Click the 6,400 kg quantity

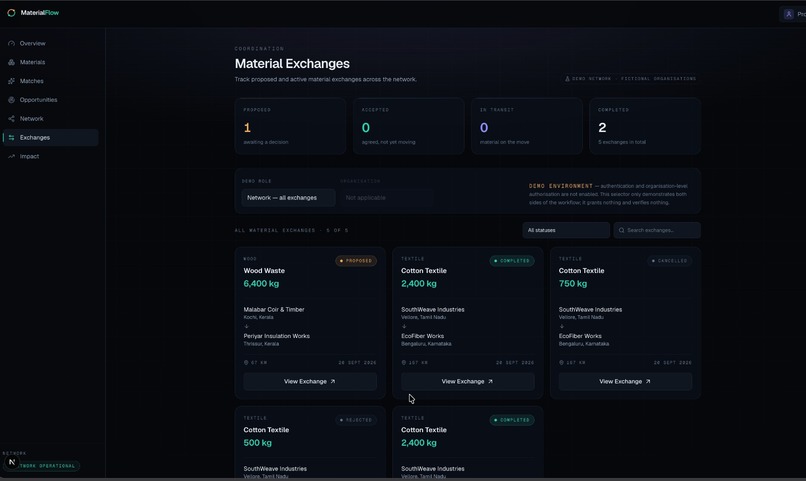click(x=261, y=284)
